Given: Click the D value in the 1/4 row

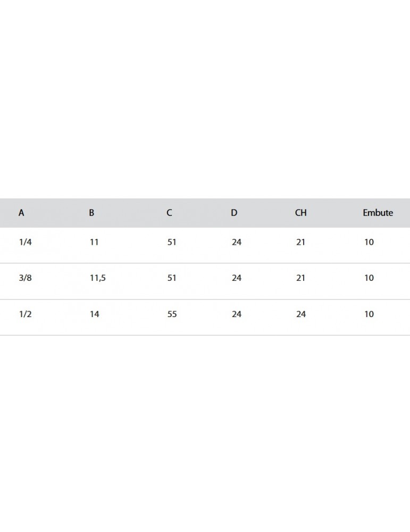Looking at the screenshot, I should (x=237, y=242).
